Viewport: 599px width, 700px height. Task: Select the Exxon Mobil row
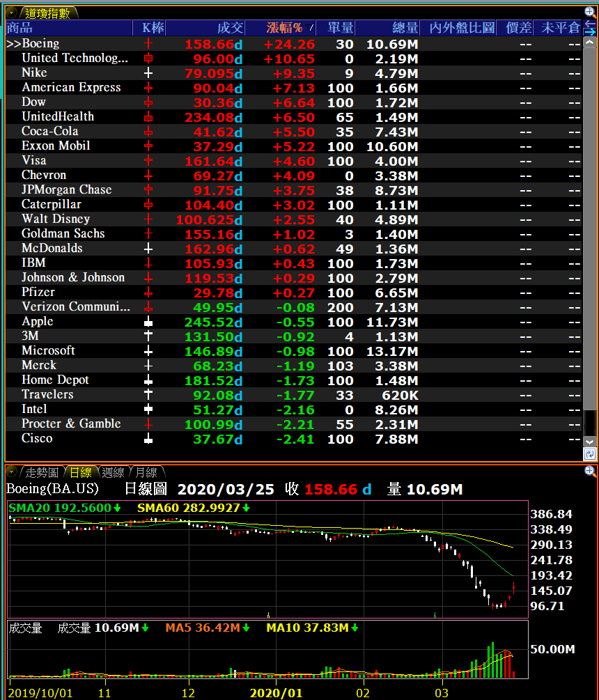click(294, 146)
